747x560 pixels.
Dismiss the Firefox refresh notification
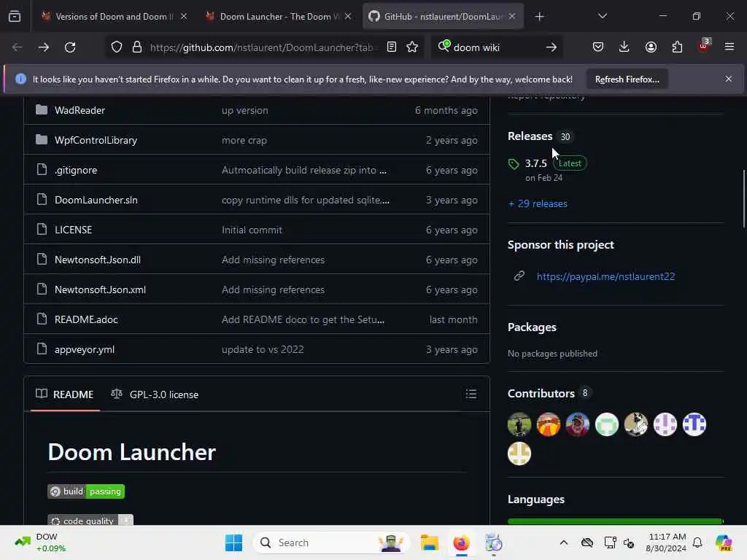coord(729,79)
